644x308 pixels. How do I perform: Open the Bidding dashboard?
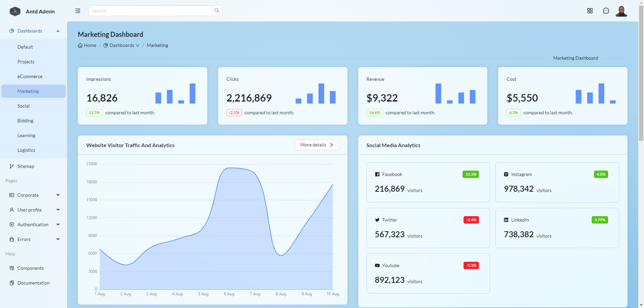pyautogui.click(x=34, y=121)
